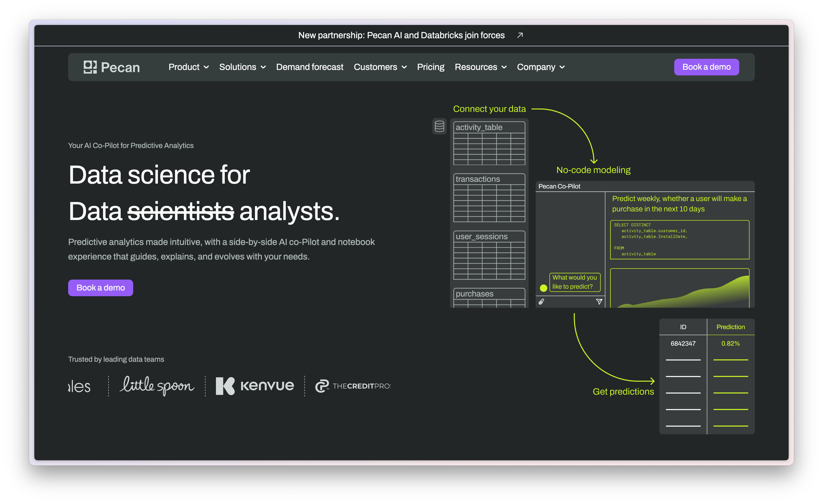The image size is (823, 504).
Task: Open the Demand forecast page
Action: click(x=310, y=67)
